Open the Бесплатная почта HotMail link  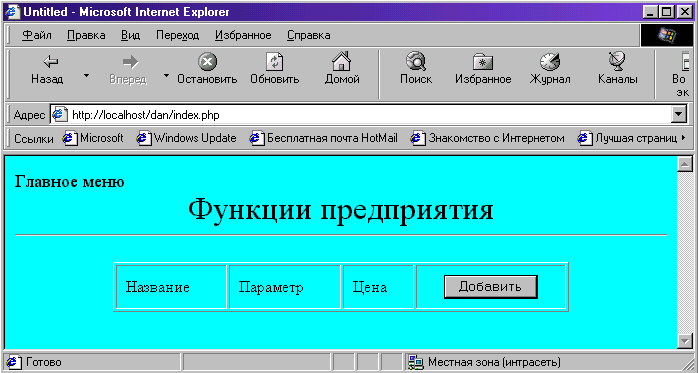click(324, 138)
